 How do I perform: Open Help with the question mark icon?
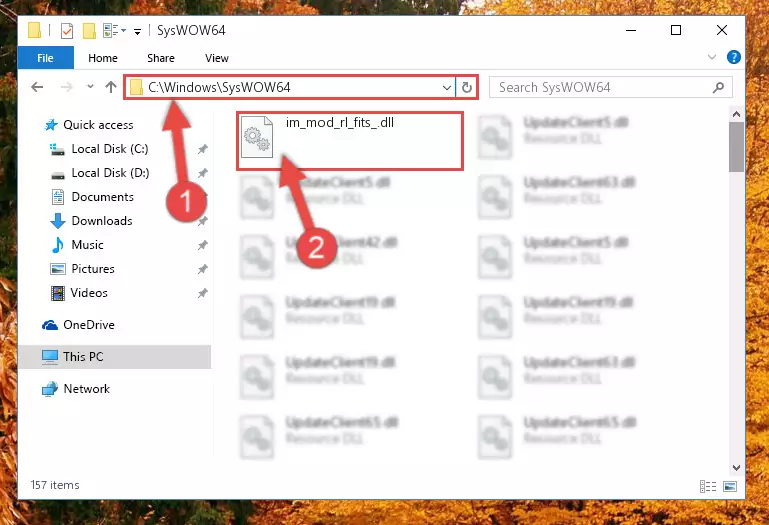734,57
